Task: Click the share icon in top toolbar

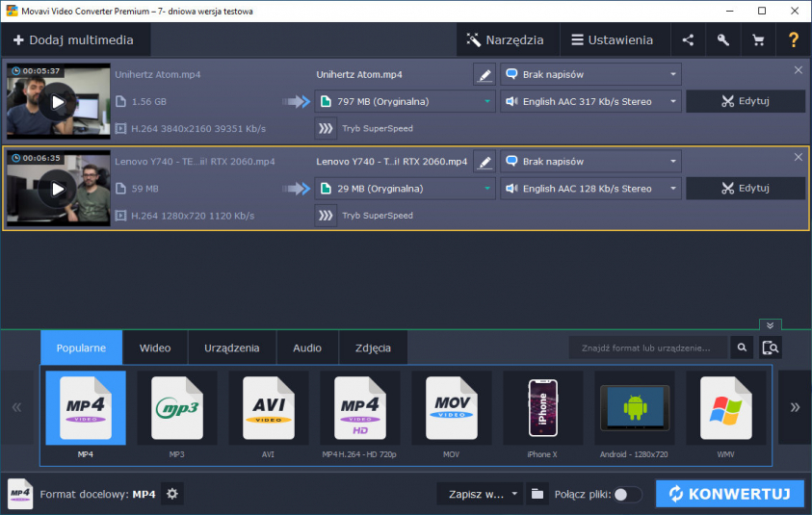Action: point(688,40)
